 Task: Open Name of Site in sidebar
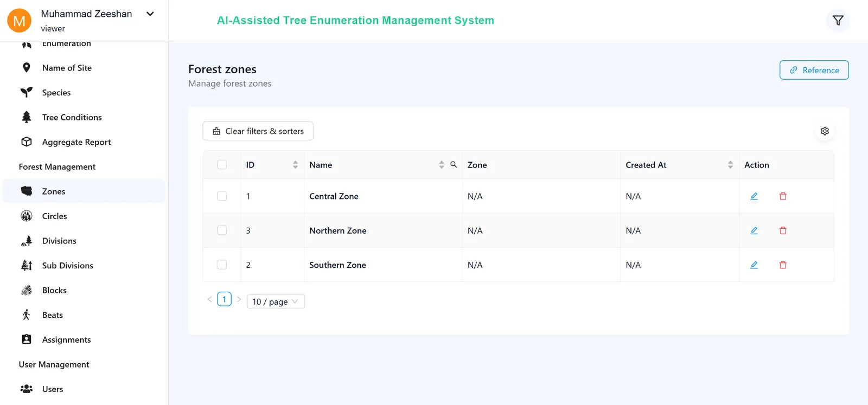pos(84,68)
